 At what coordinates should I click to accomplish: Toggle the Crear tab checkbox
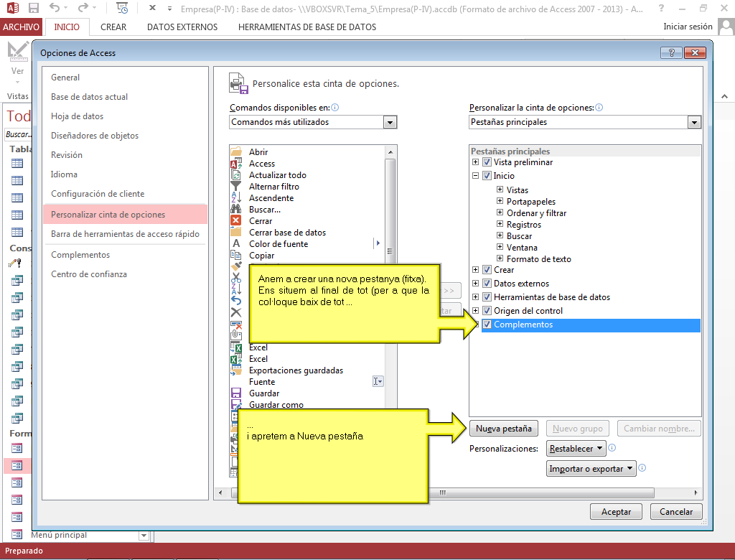coord(487,270)
